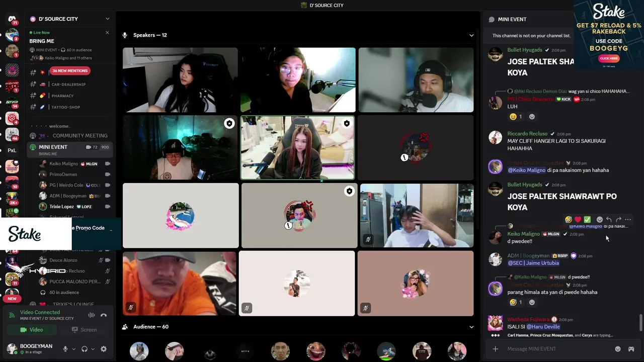The height and width of the screenshot is (362, 644).
Task: Jump to 36 NEW MENTIONS
Action: click(x=70, y=71)
